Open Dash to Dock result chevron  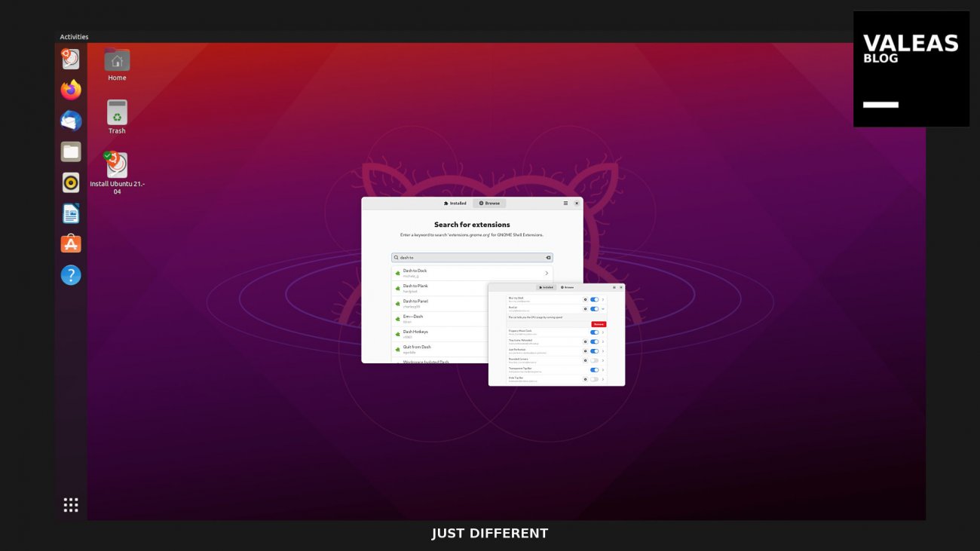[547, 273]
